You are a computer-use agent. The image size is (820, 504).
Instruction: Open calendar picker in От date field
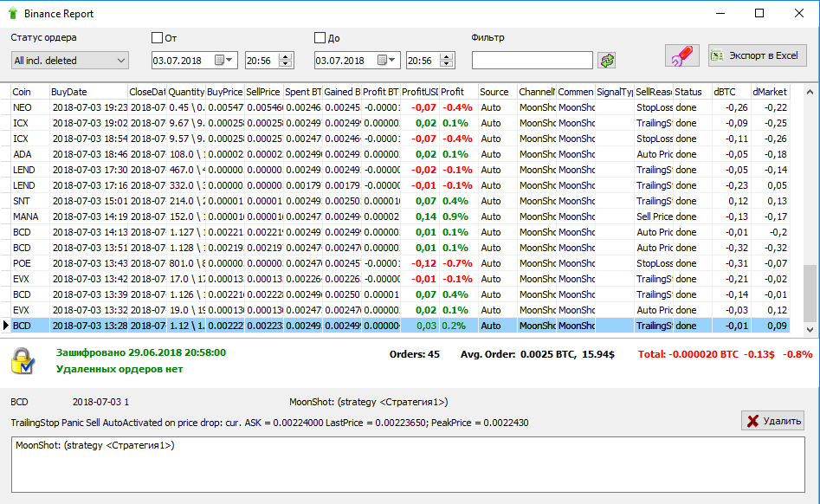[223, 60]
